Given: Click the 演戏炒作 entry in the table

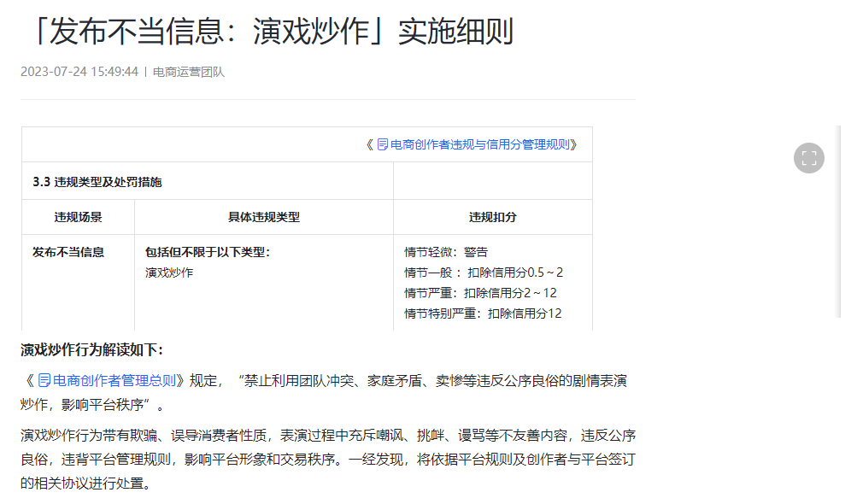Looking at the screenshot, I should [169, 273].
